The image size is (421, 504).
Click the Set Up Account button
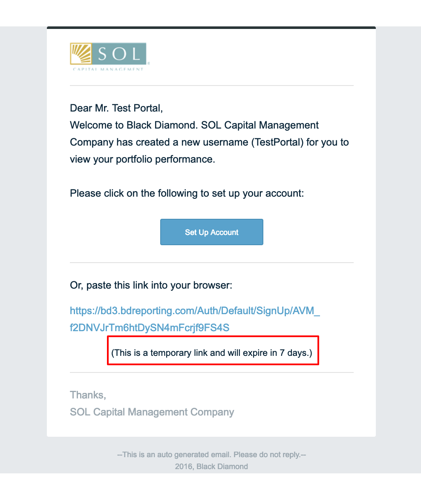pyautogui.click(x=211, y=232)
